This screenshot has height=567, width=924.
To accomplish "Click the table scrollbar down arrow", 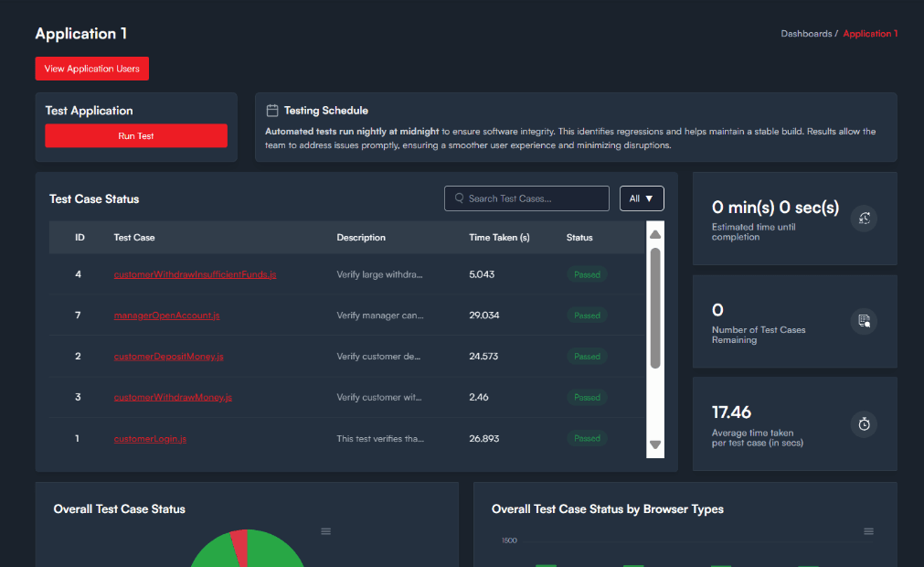I will (x=655, y=445).
